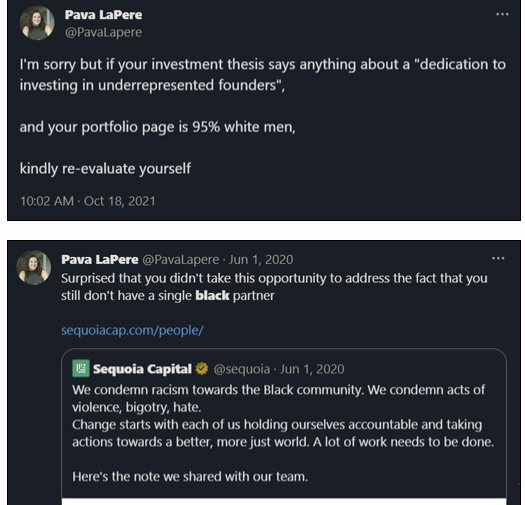Click Pava LaPere's avatar in the first tweet
The width and height of the screenshot is (525, 505).
[x=37, y=23]
